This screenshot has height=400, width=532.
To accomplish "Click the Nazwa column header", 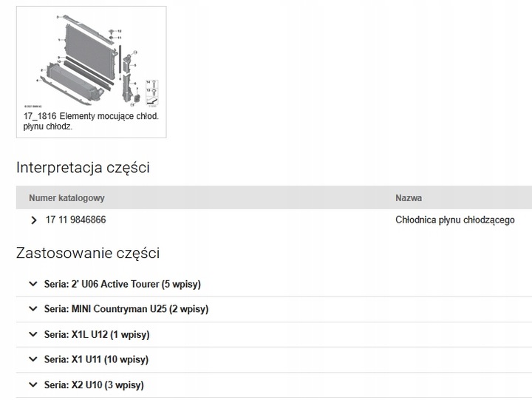I will [409, 198].
